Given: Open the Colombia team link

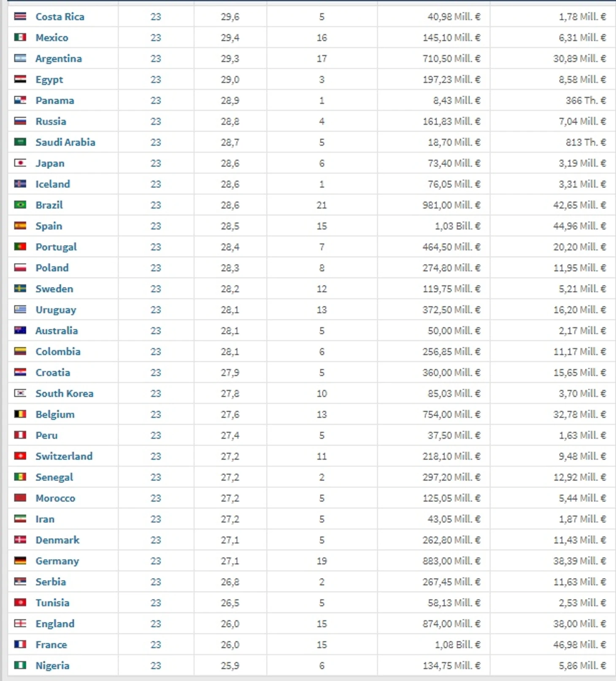Looking at the screenshot, I should pos(58,351).
